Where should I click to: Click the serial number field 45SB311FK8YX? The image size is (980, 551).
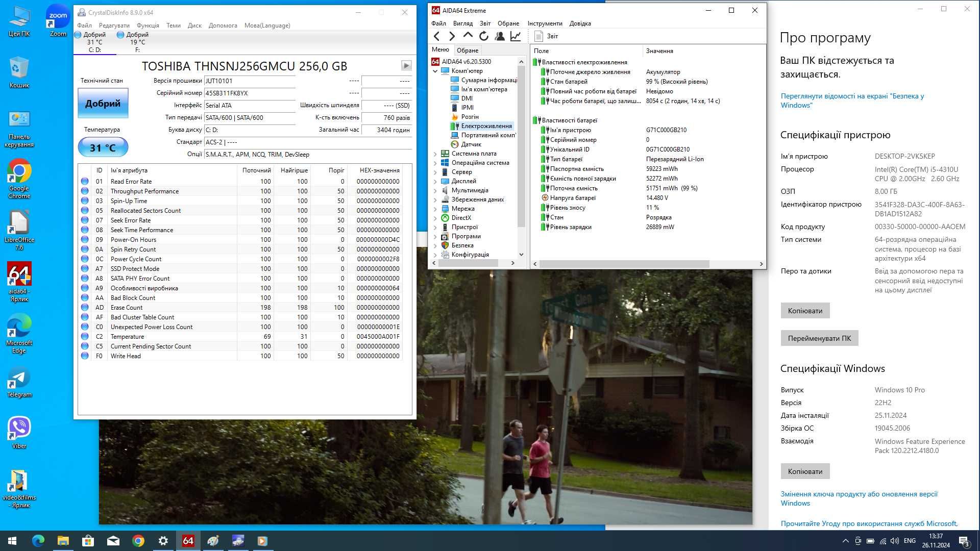tap(250, 93)
